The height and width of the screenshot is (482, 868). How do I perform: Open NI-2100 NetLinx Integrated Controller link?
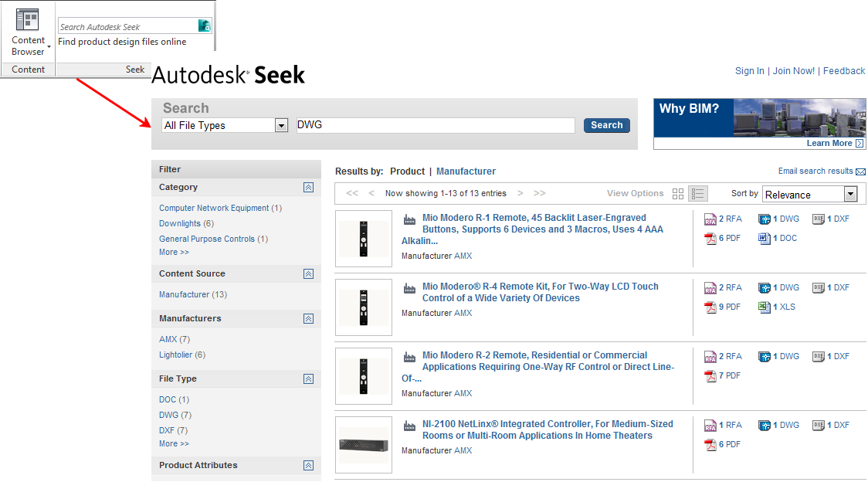pyautogui.click(x=548, y=429)
